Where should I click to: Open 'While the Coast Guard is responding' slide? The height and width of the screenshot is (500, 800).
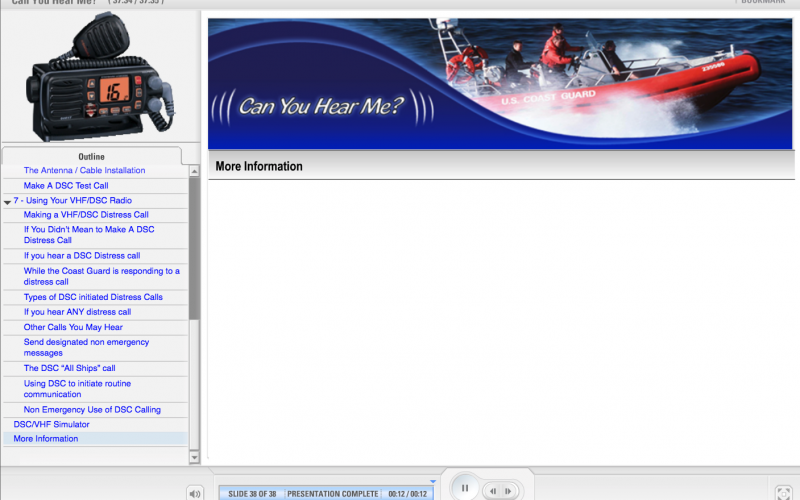pyautogui.click(x=102, y=276)
